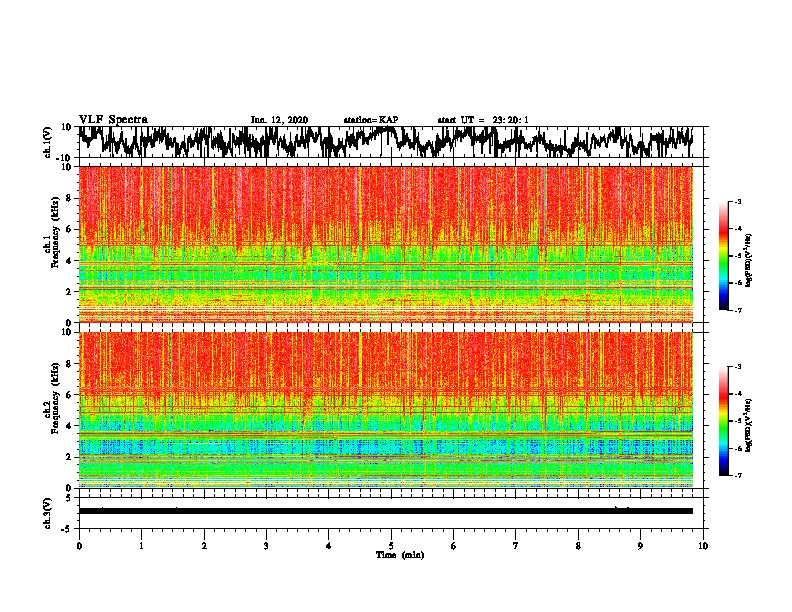Click the time axis tick label "7"

516,546
